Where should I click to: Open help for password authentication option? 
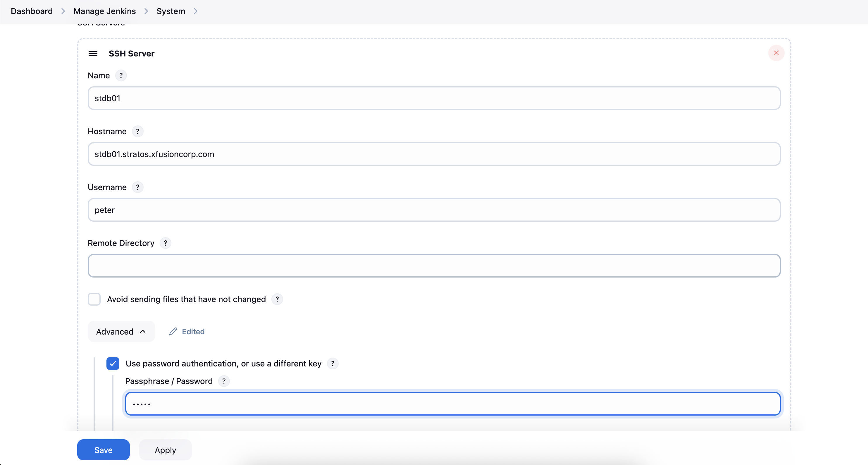click(x=333, y=364)
